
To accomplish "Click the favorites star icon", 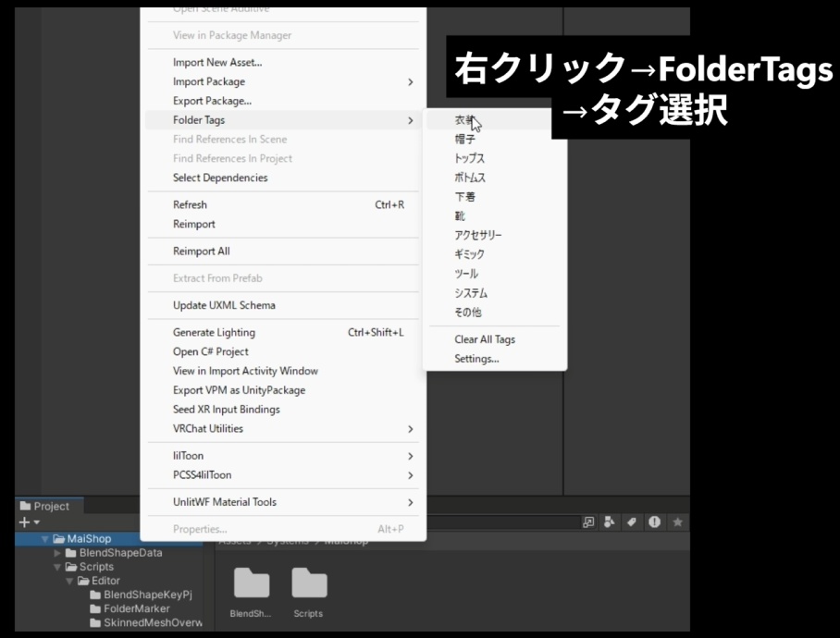I will 678,522.
